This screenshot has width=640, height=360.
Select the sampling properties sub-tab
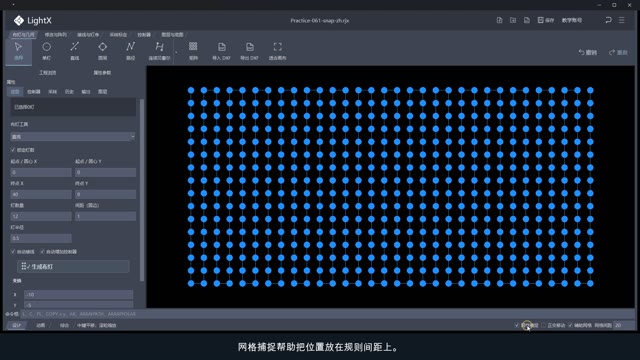[52, 92]
